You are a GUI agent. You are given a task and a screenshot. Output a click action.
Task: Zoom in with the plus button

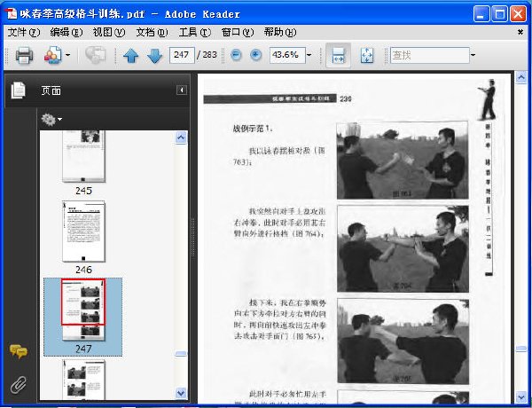tap(256, 55)
